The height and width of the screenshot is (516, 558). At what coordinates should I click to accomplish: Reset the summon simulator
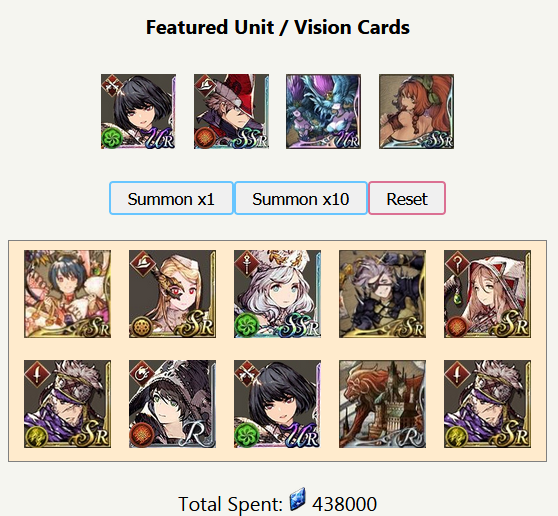click(x=407, y=198)
